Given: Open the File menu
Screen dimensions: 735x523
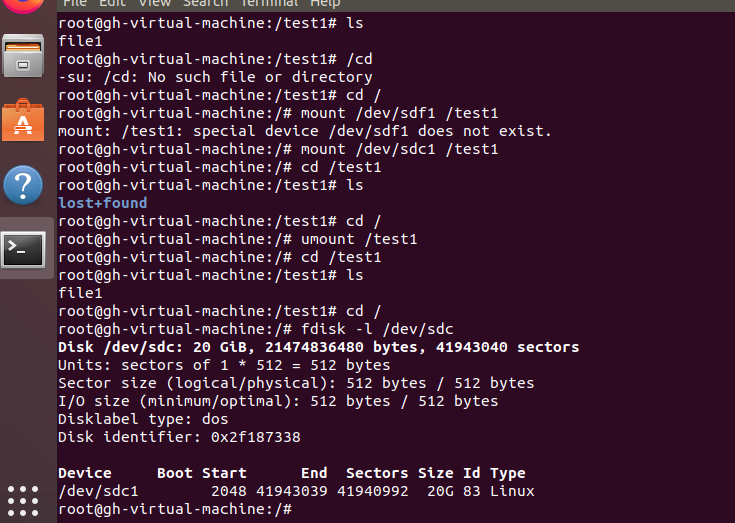Looking at the screenshot, I should click(x=75, y=4).
